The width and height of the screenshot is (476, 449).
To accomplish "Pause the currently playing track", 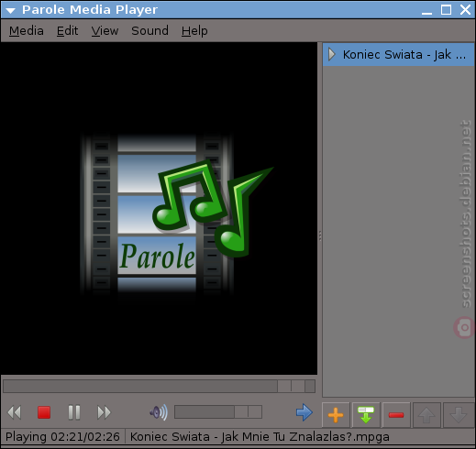I will coord(74,412).
